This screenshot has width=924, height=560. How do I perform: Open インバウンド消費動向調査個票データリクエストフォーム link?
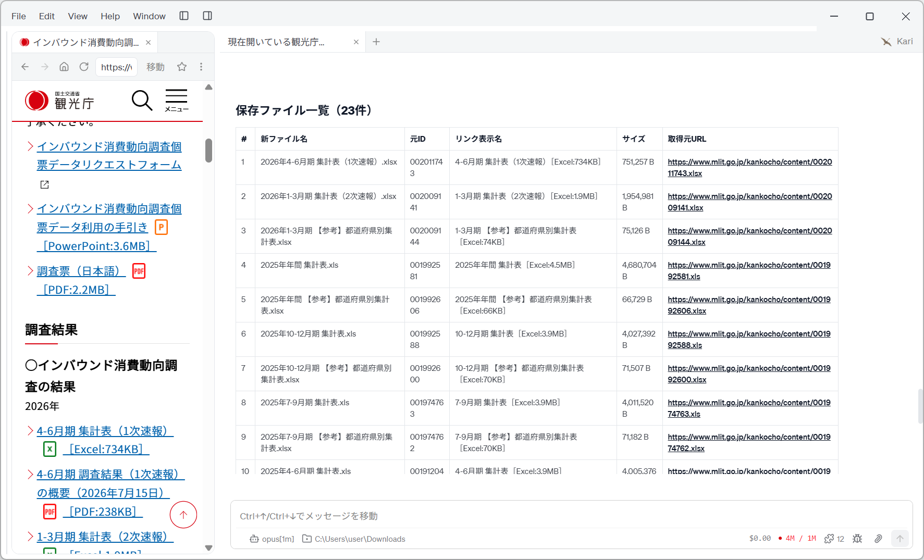[x=109, y=156]
